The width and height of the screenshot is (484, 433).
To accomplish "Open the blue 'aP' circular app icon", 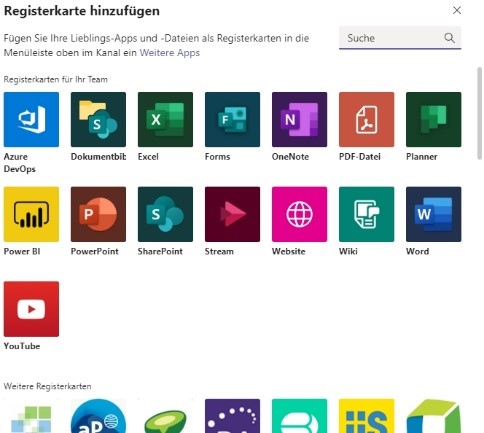I will (98, 416).
